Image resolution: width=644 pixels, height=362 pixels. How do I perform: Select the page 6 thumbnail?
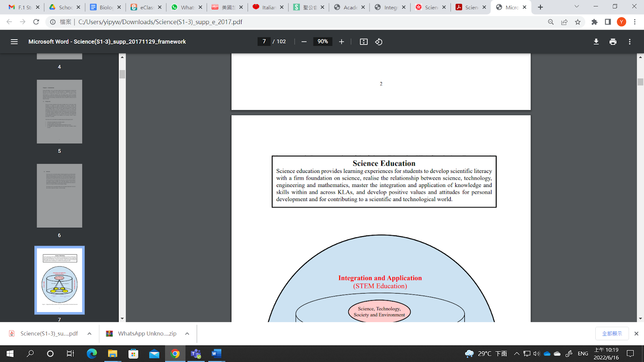click(60, 195)
